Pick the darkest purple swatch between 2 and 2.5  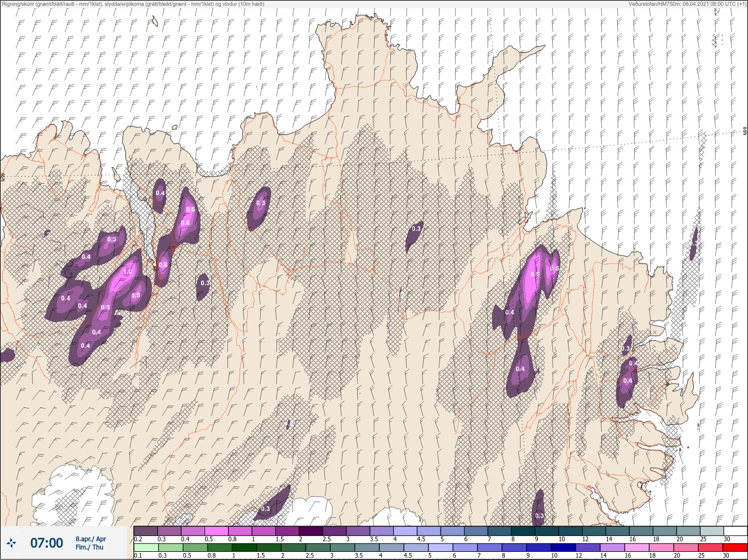coord(311,531)
